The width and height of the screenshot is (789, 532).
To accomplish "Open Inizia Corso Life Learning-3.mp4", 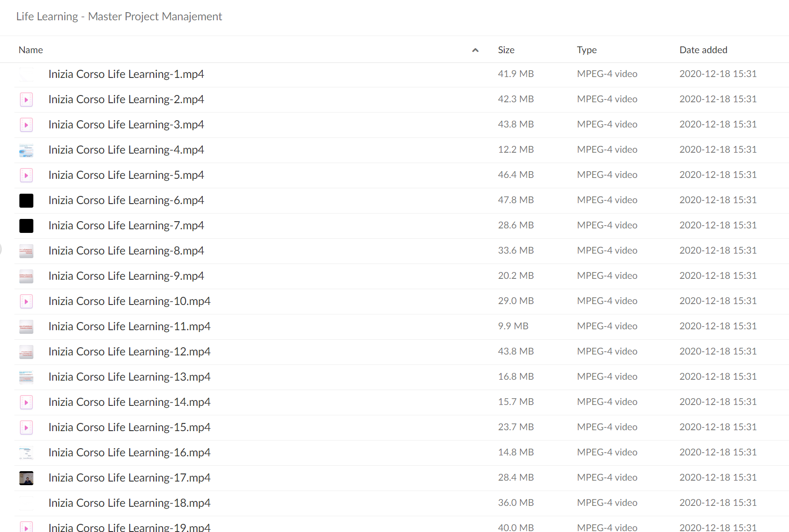I will pyautogui.click(x=126, y=125).
